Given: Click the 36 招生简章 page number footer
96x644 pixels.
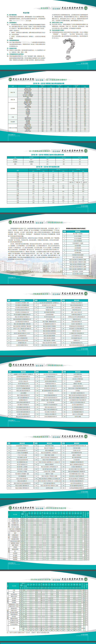Looking at the screenshot, I should tap(84, 63).
